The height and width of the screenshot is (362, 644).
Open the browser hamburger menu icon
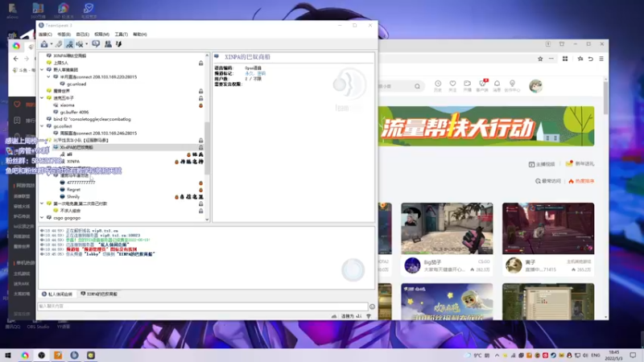click(x=601, y=59)
